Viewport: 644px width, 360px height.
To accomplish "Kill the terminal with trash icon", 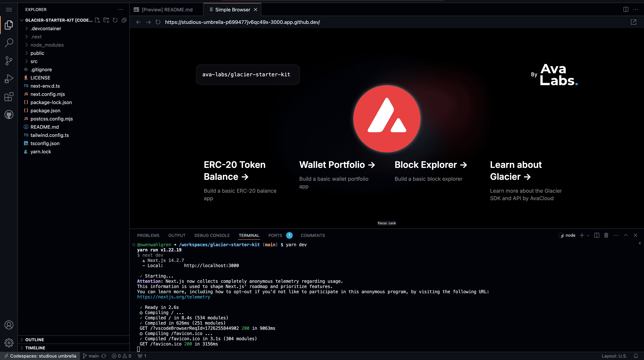I will (606, 235).
